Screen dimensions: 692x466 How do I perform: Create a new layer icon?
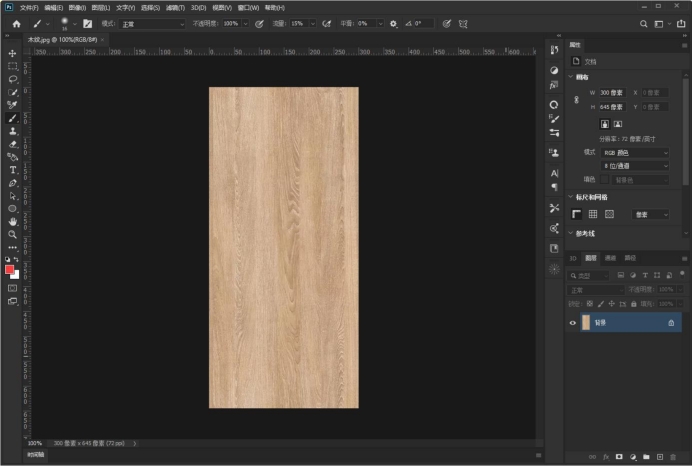(660, 457)
